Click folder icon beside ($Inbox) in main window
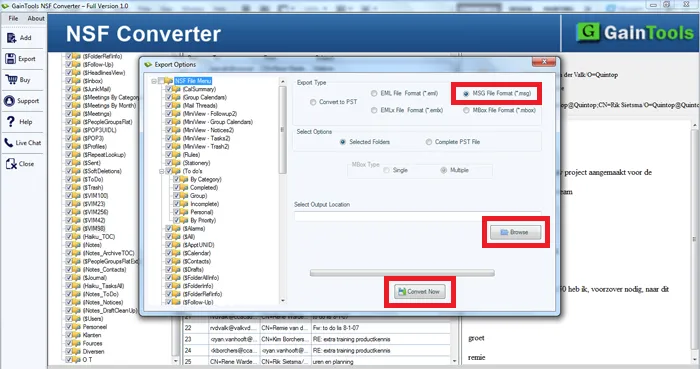This screenshot has width=700, height=369. (76, 81)
